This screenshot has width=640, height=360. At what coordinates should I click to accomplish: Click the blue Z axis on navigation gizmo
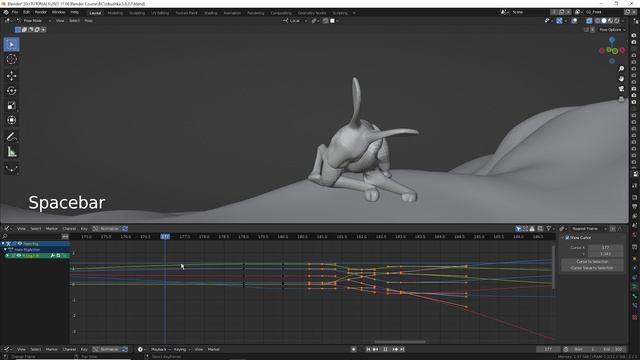click(612, 40)
